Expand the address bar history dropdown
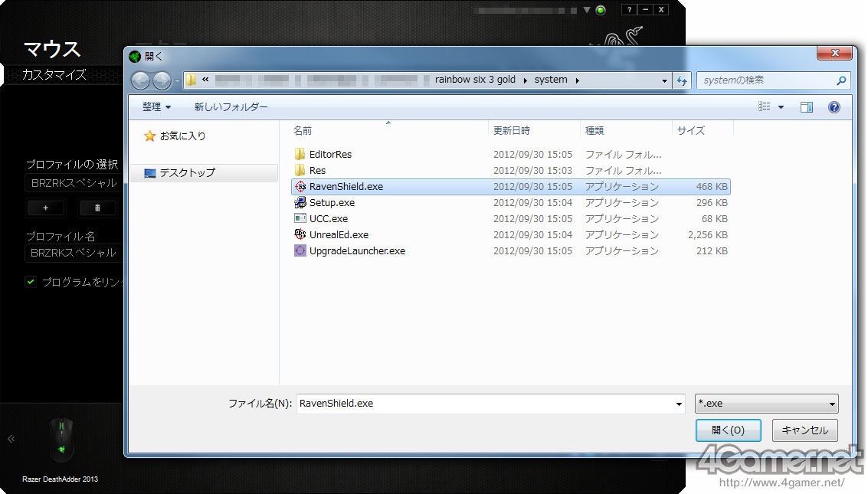868x494 pixels. point(664,80)
